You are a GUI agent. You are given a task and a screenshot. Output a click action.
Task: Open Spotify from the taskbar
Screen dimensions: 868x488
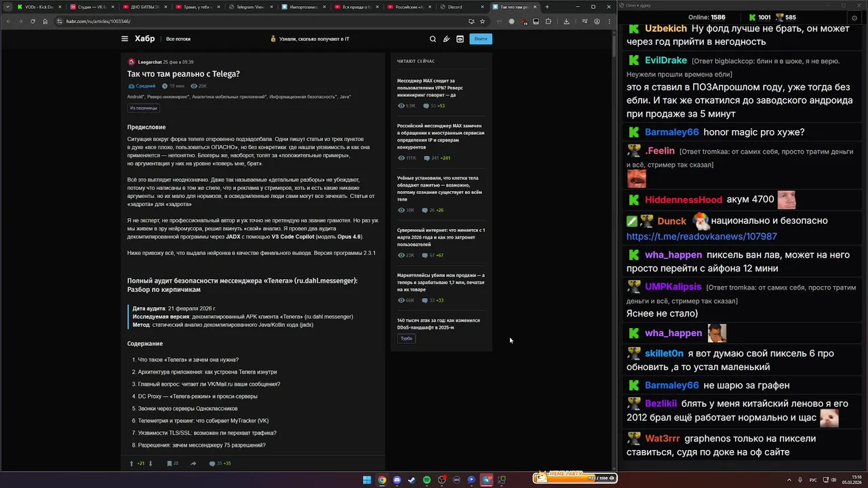click(x=427, y=480)
